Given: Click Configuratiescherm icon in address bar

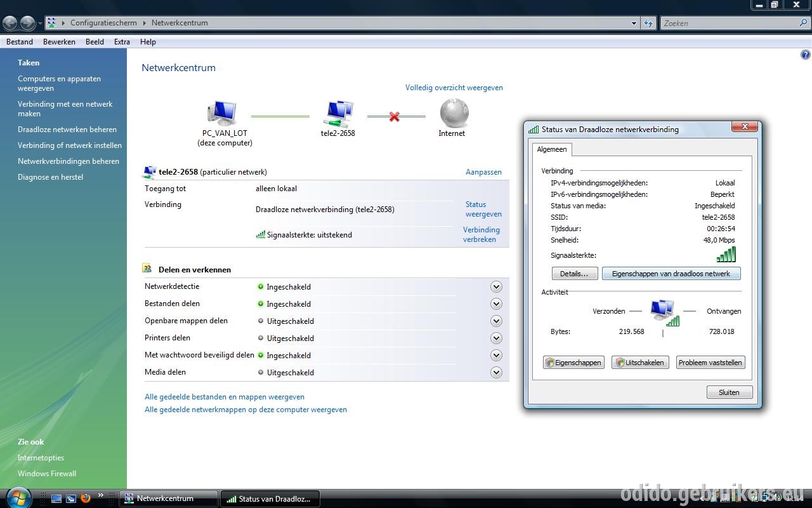Looking at the screenshot, I should point(51,23).
